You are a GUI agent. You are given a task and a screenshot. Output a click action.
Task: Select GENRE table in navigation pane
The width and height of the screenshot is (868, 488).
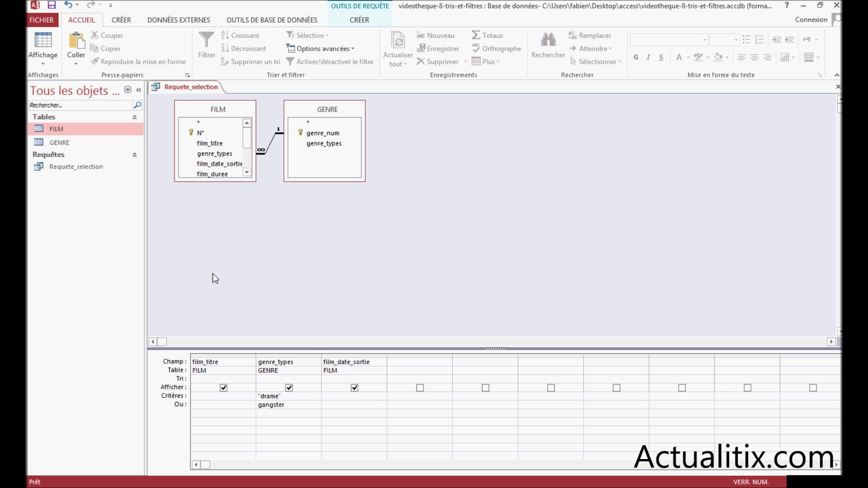pyautogui.click(x=86, y=142)
